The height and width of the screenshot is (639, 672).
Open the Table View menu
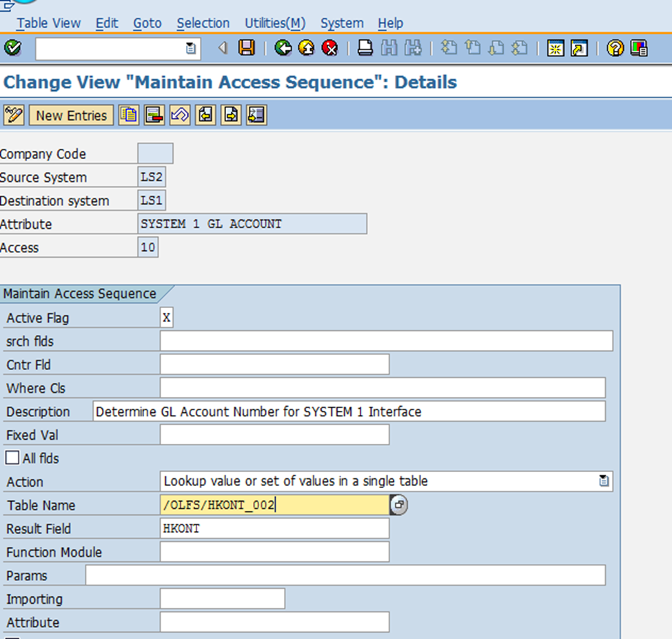point(48,23)
